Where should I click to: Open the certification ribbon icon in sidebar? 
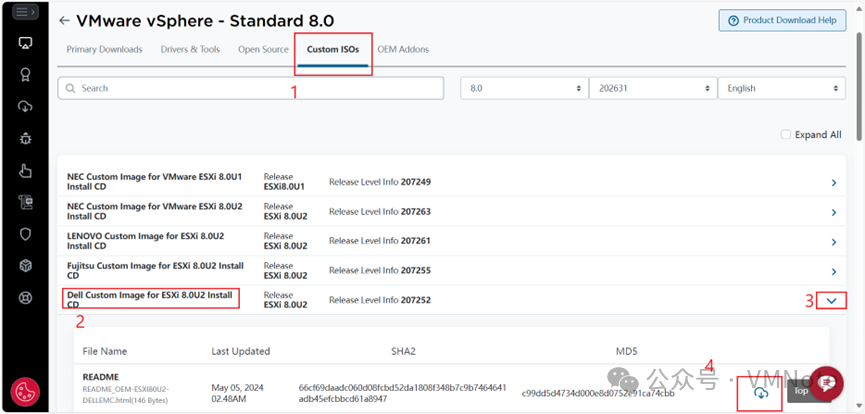coord(25,75)
